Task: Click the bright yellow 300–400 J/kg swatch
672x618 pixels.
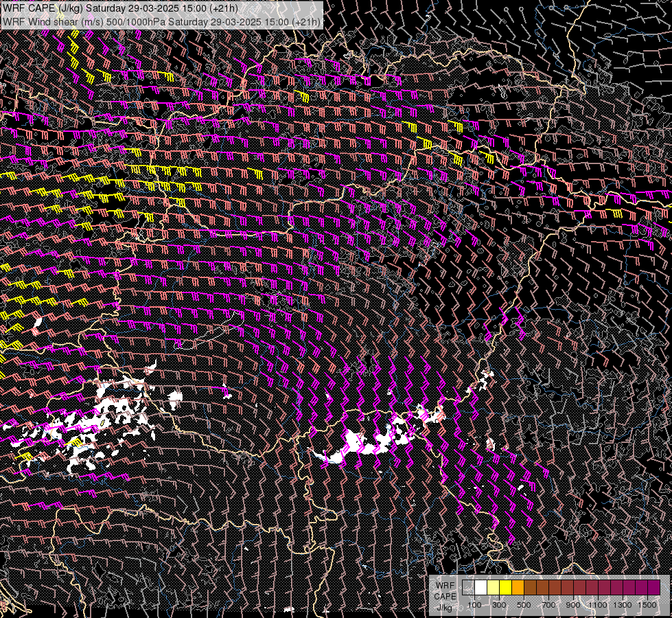Action: pyautogui.click(x=506, y=588)
